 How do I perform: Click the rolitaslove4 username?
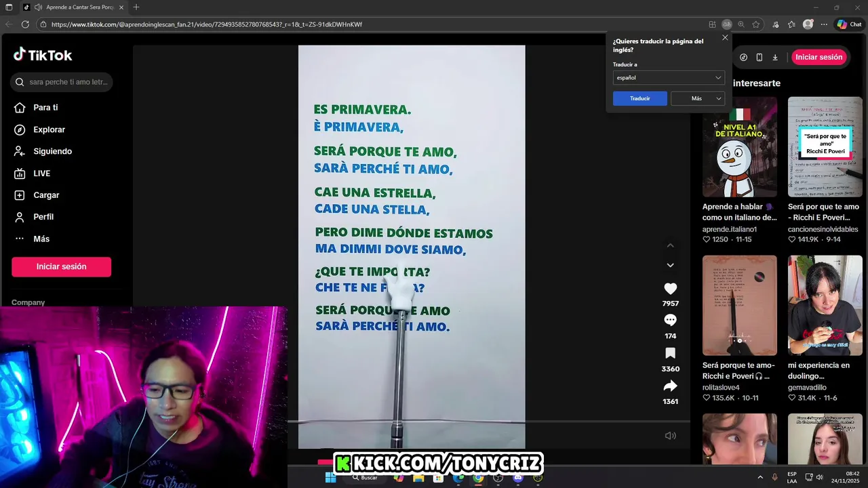(721, 388)
